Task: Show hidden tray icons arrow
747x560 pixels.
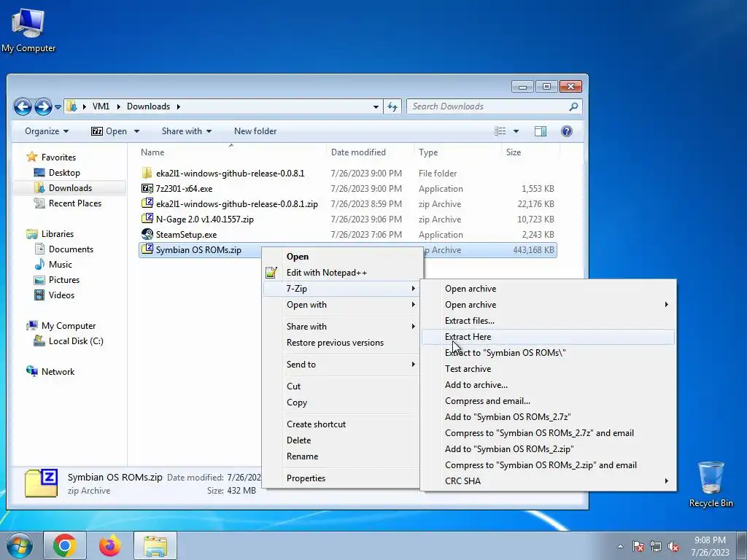Action: tap(620, 547)
